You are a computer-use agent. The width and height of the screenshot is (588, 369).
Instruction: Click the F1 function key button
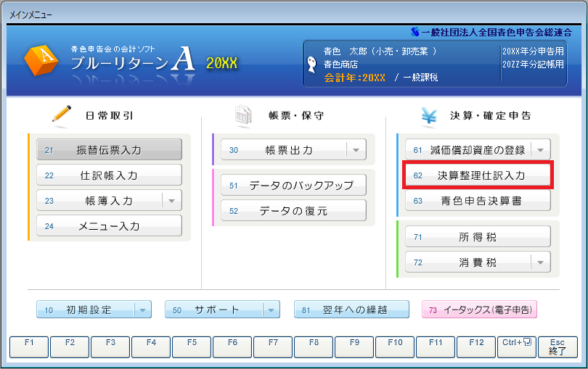pos(29,347)
